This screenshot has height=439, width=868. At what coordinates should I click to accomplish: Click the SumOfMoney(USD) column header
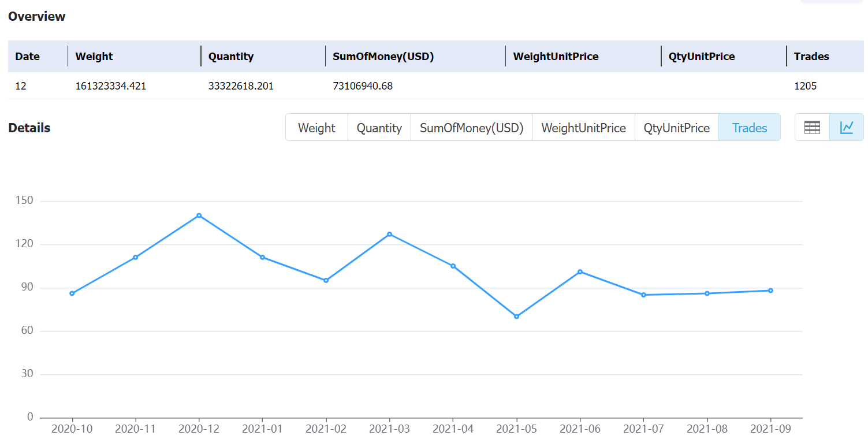pyautogui.click(x=383, y=56)
